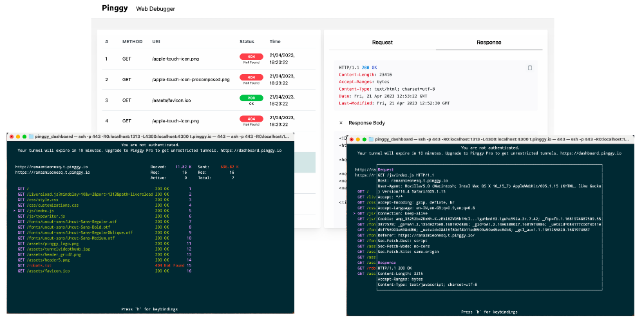
Task: Select GET /js/typewriter.js row in left terminal
Action: [105, 216]
